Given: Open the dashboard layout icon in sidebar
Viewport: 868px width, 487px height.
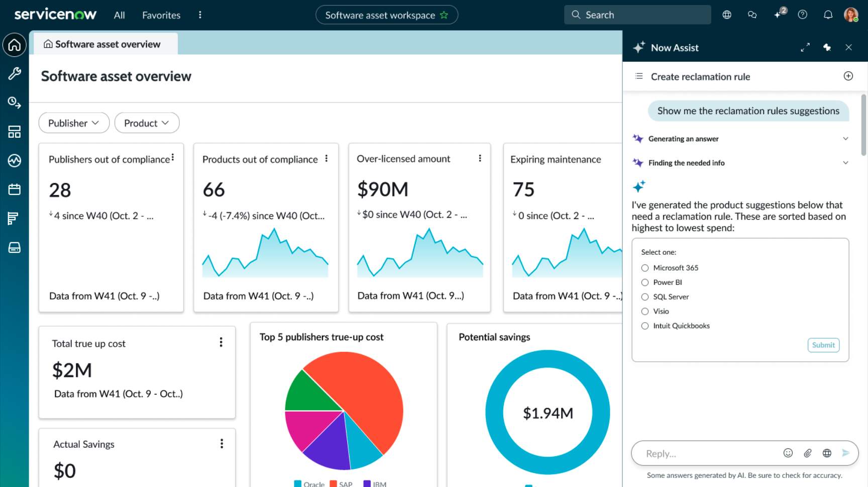Looking at the screenshot, I should pyautogui.click(x=15, y=132).
